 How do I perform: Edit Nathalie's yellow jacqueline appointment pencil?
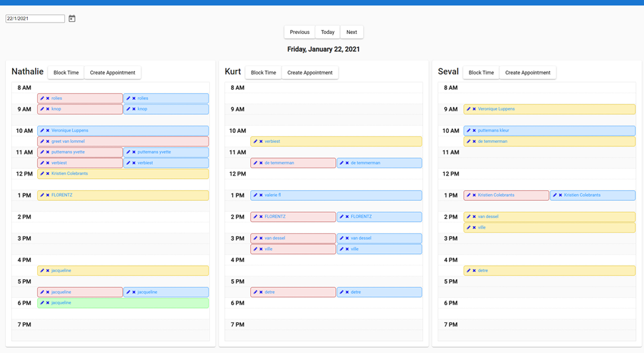[x=42, y=271]
